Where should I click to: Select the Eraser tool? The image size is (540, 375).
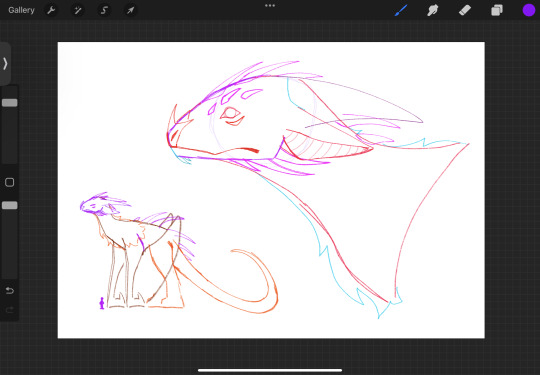click(x=465, y=10)
